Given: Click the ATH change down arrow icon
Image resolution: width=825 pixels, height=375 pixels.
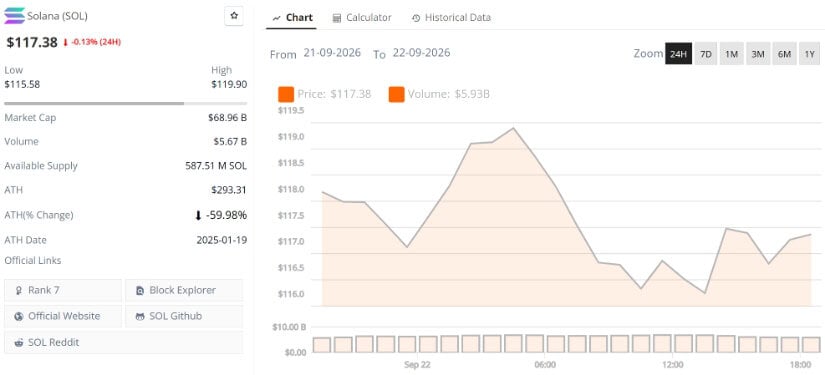Looking at the screenshot, I should coord(198,215).
